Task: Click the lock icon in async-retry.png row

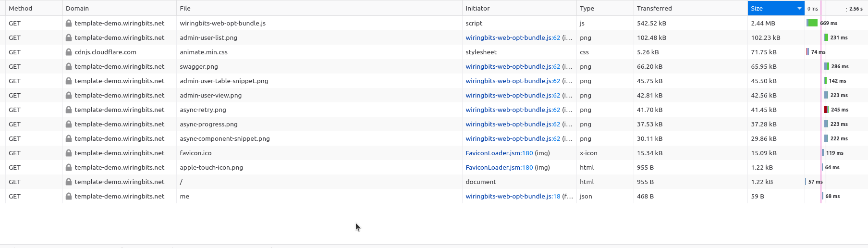Action: tap(69, 110)
